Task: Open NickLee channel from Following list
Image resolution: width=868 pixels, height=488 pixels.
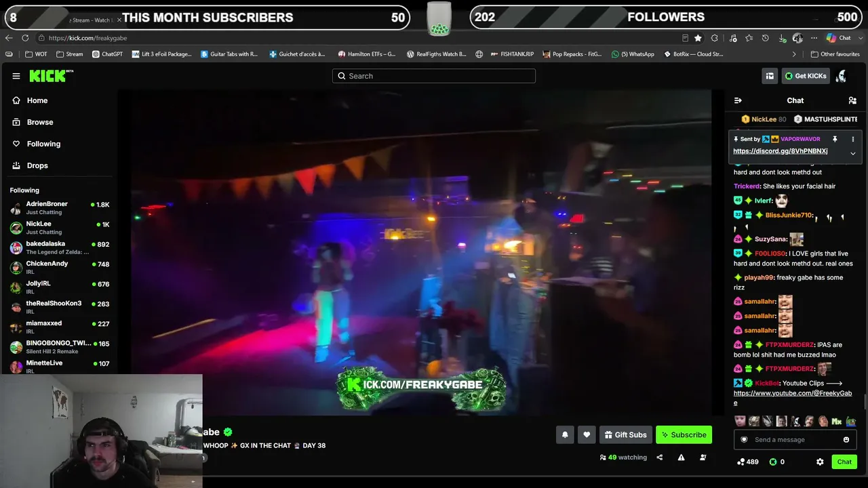Action: tap(60, 228)
